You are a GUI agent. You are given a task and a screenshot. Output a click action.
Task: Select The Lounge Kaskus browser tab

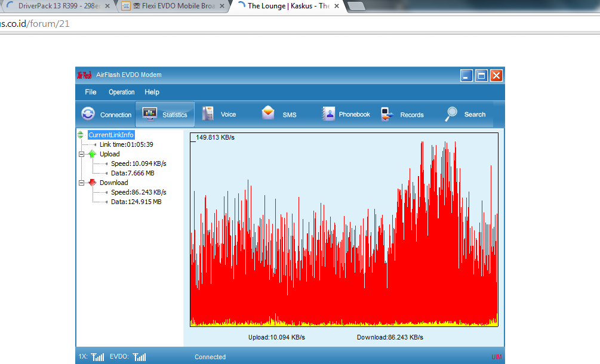[x=287, y=6]
